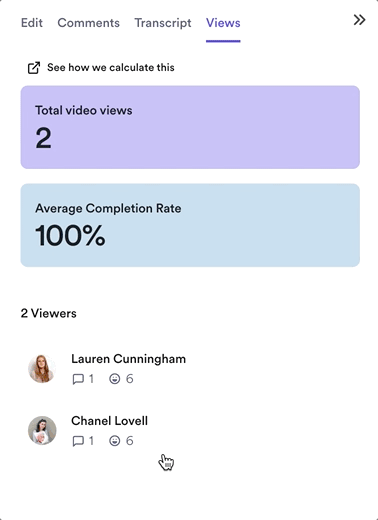Click Lauren Cunningham's reaction count 6
The height and width of the screenshot is (520, 378).
coord(129,379)
